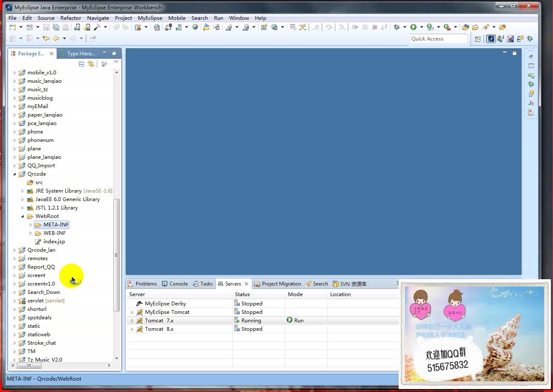Click the Running status of Tomcat 7.x
The width and height of the screenshot is (553, 392).
[251, 321]
